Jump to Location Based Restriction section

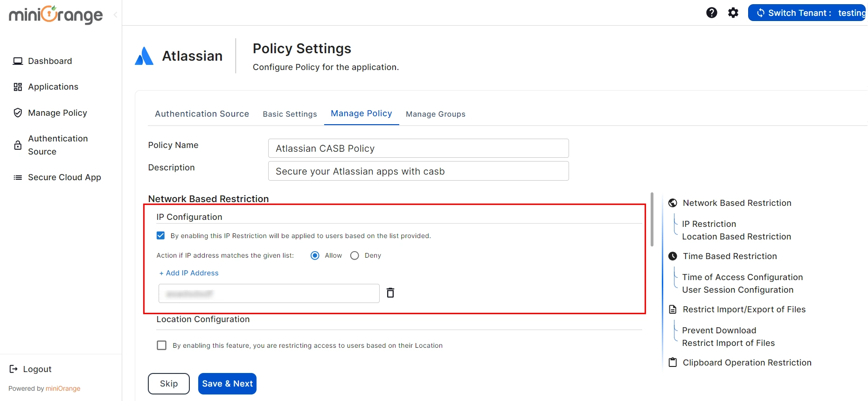[x=736, y=237]
